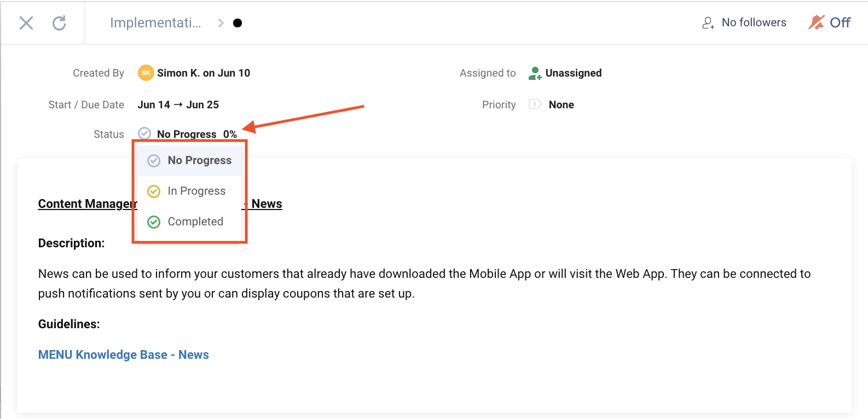Close the task panel with X icon
This screenshot has width=868, height=419.
26,23
